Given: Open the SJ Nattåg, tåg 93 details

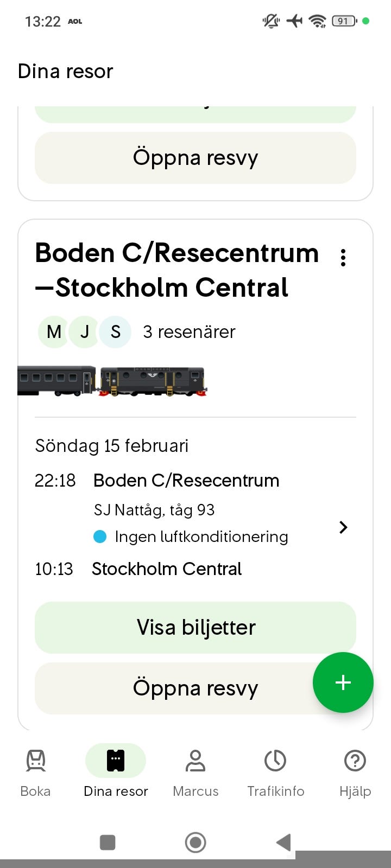Looking at the screenshot, I should pyautogui.click(x=154, y=510).
